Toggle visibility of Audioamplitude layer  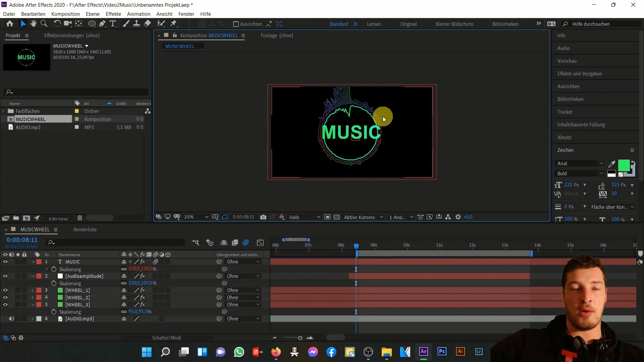(5, 276)
